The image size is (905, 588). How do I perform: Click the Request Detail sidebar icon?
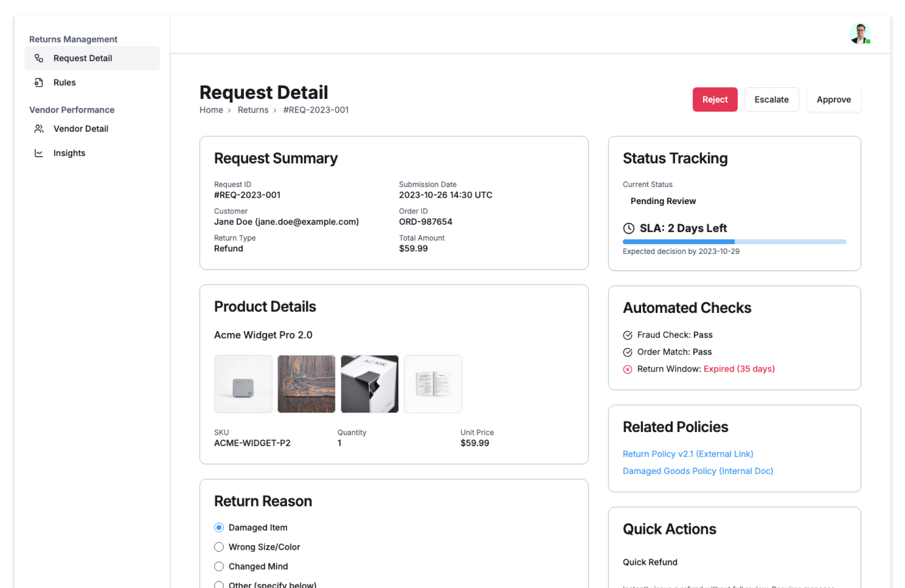click(39, 58)
